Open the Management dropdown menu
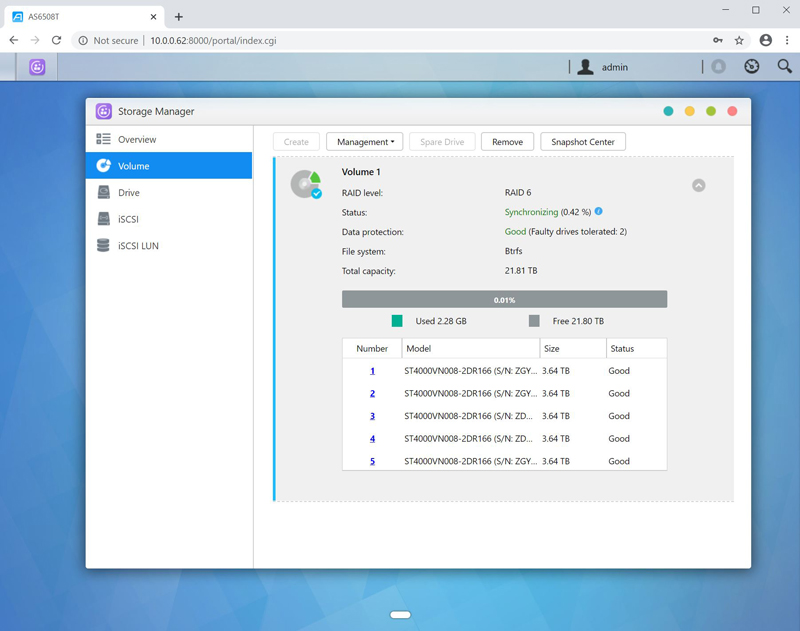This screenshot has width=800, height=631. (365, 142)
